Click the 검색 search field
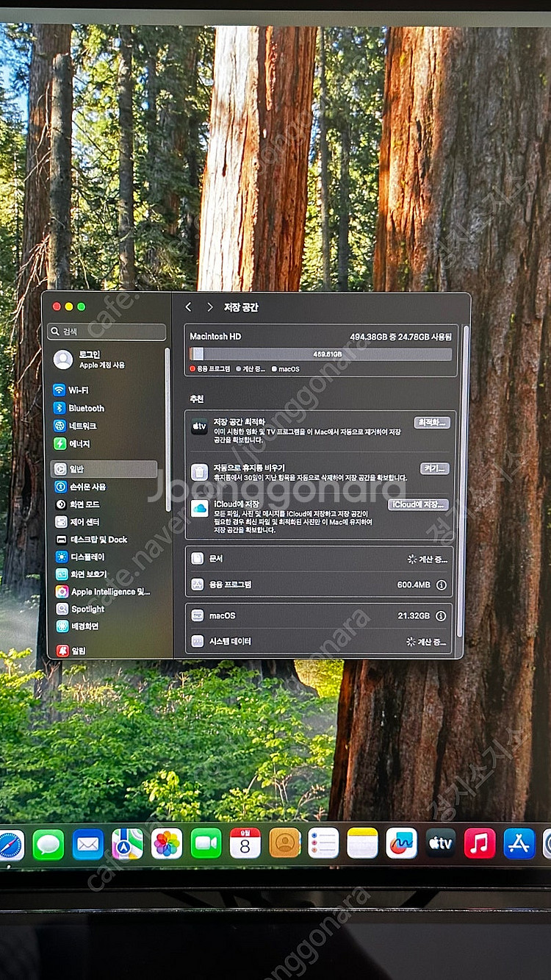Viewport: 551px width, 980px height. [x=107, y=332]
